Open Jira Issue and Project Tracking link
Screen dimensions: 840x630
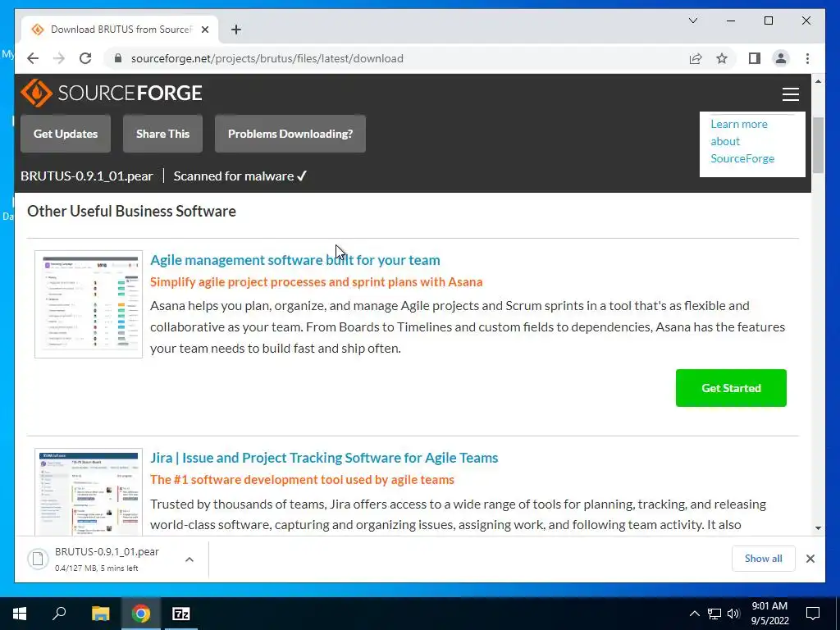[323, 458]
